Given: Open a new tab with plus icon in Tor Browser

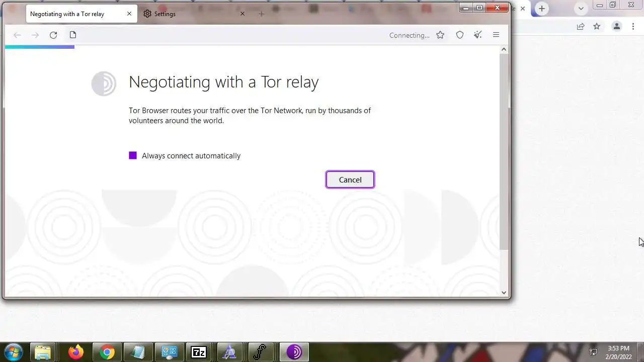Looking at the screenshot, I should click(x=261, y=14).
